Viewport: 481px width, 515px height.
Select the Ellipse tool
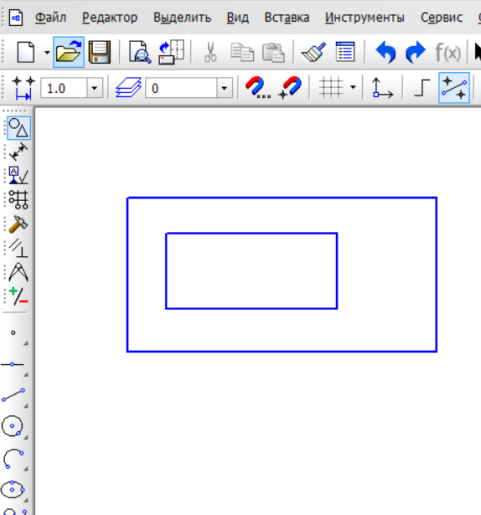click(x=13, y=489)
